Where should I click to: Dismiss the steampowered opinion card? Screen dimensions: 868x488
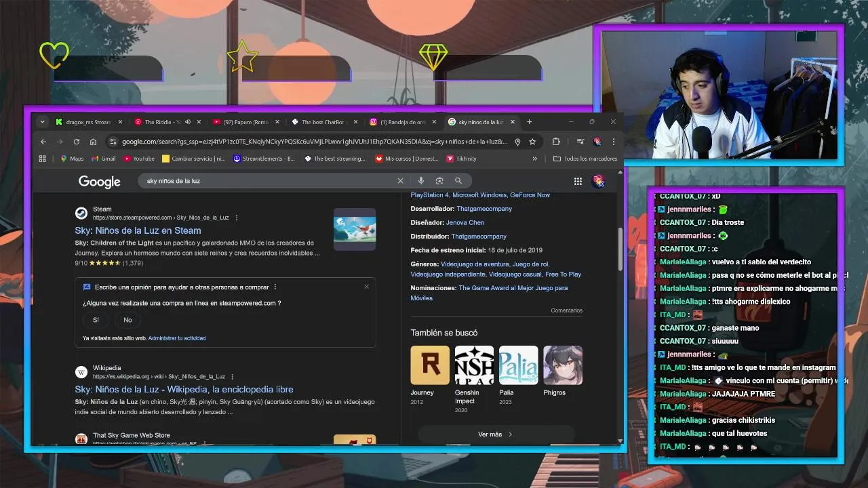click(367, 287)
